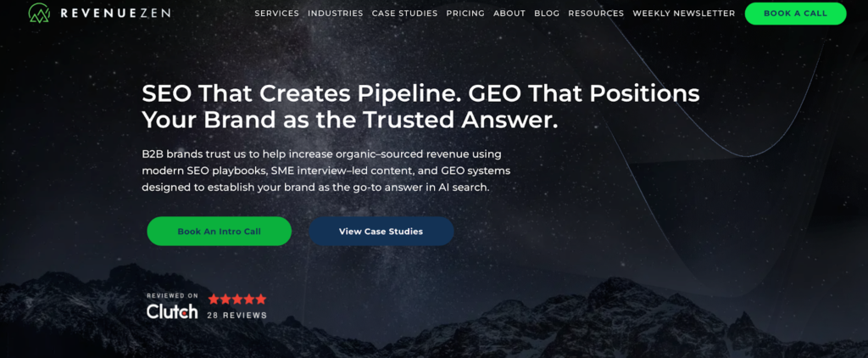Go to Case Studies in navigation
The image size is (868, 358).
tap(404, 14)
